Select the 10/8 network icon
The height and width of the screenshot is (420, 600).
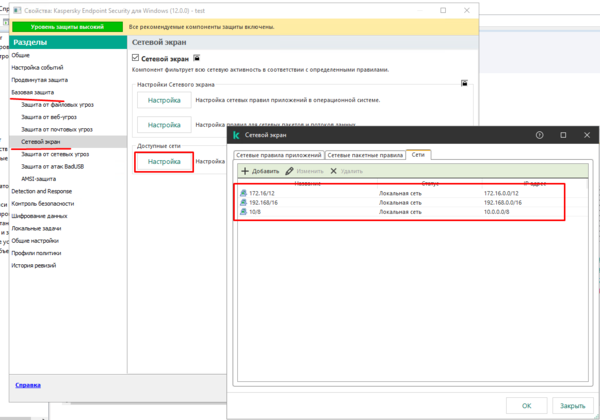coord(241,213)
